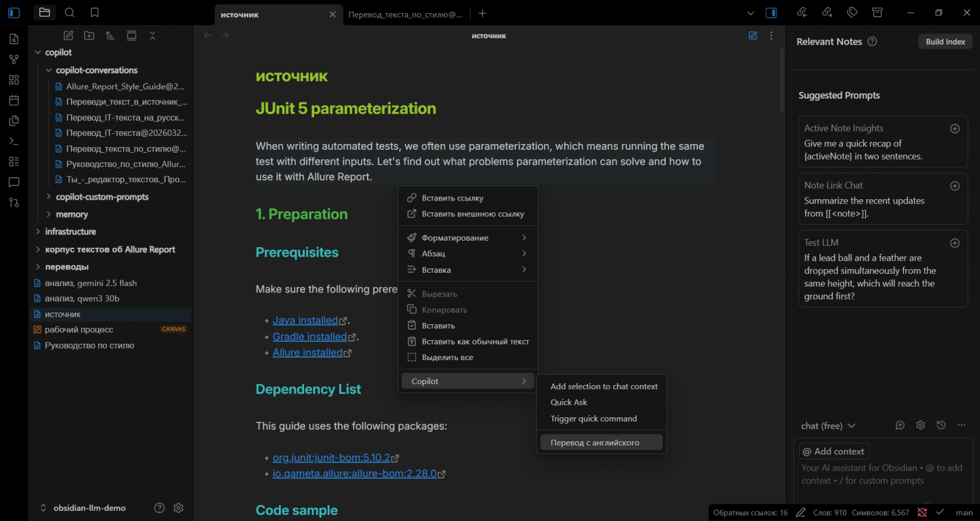Open command palette terminal icon

14,141
